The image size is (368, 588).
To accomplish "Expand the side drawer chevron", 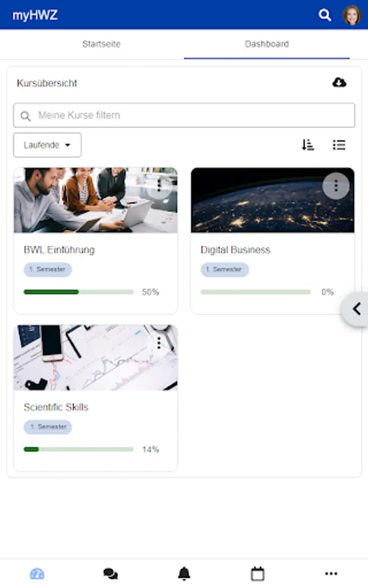I will click(x=356, y=309).
